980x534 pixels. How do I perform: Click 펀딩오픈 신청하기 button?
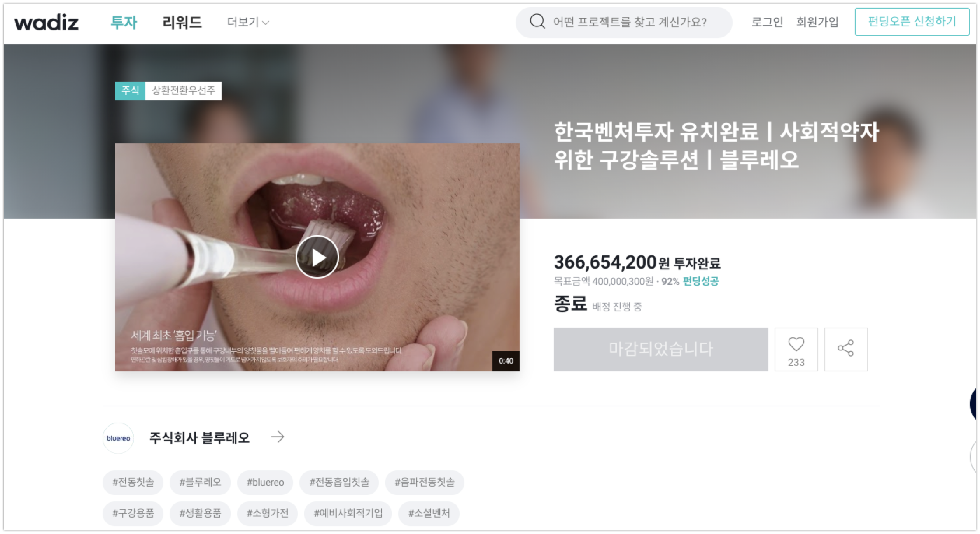(x=912, y=22)
